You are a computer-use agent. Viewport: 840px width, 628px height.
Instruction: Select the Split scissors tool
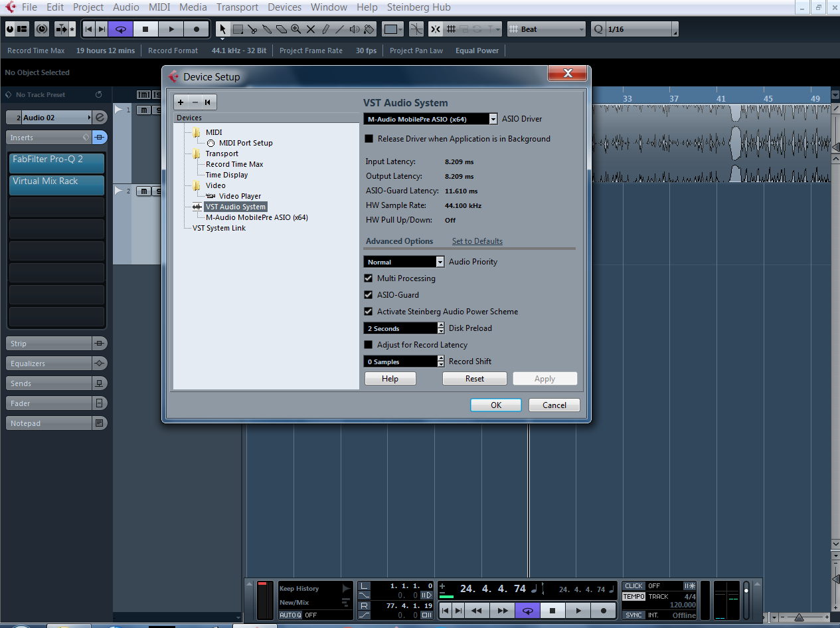point(252,29)
